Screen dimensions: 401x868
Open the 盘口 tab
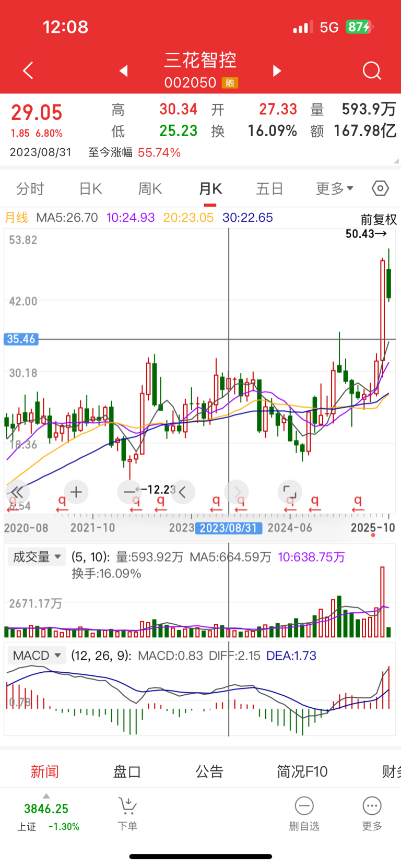click(x=127, y=771)
